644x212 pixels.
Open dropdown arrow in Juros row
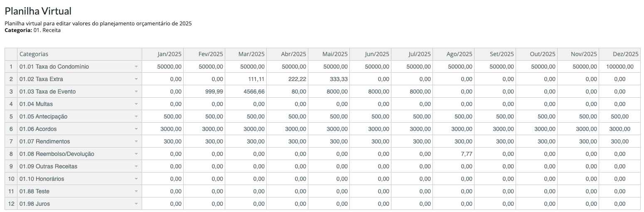tap(136, 204)
